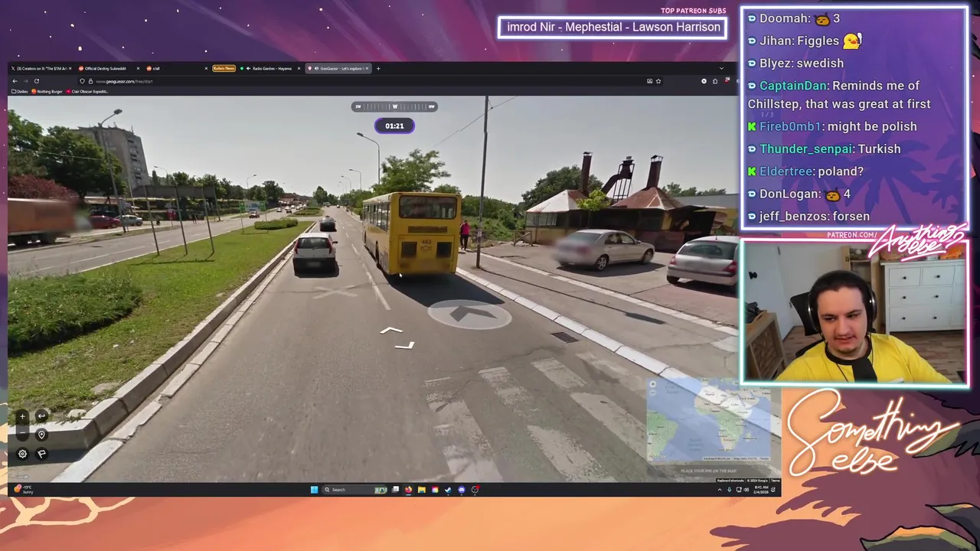Click the 01:21 countdown timer
Screen dimensions: 980x551
394,126
